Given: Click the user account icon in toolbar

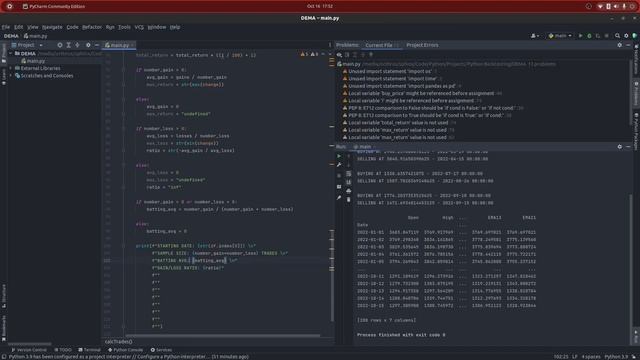Looking at the screenshot, I should (x=534, y=36).
